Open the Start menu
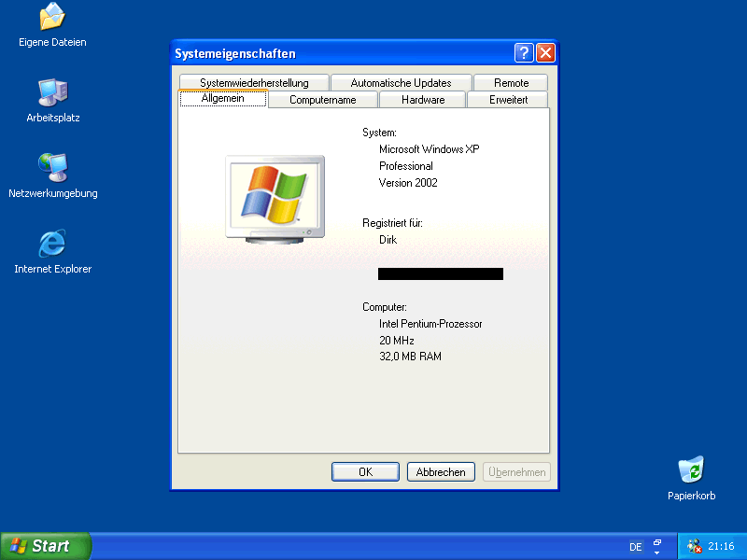Screen dimensions: 747x560 (x=45, y=546)
